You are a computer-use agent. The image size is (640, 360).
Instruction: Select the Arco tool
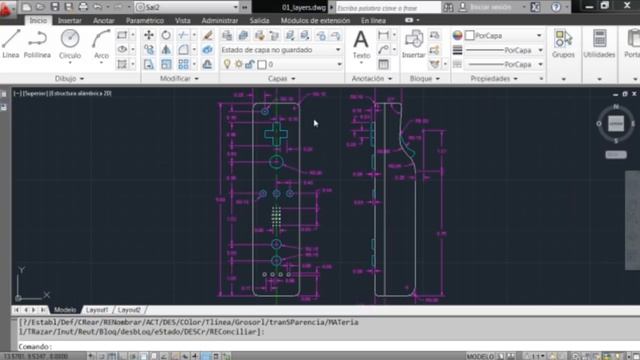tap(101, 44)
